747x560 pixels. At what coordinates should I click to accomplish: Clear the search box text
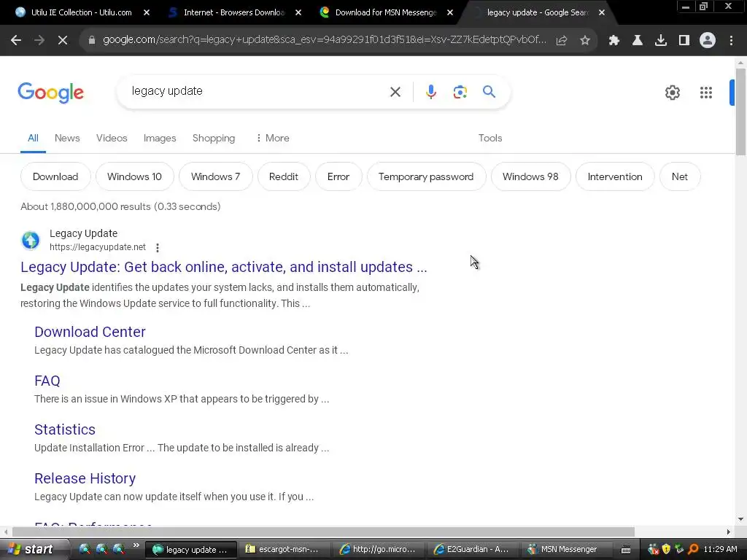tap(395, 92)
